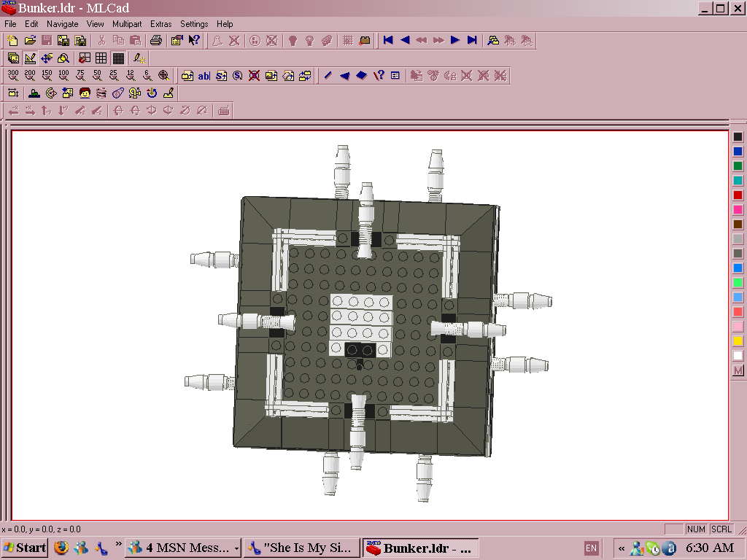Toggle the size view icon
This screenshot has height=560, width=747.
pos(13,93)
